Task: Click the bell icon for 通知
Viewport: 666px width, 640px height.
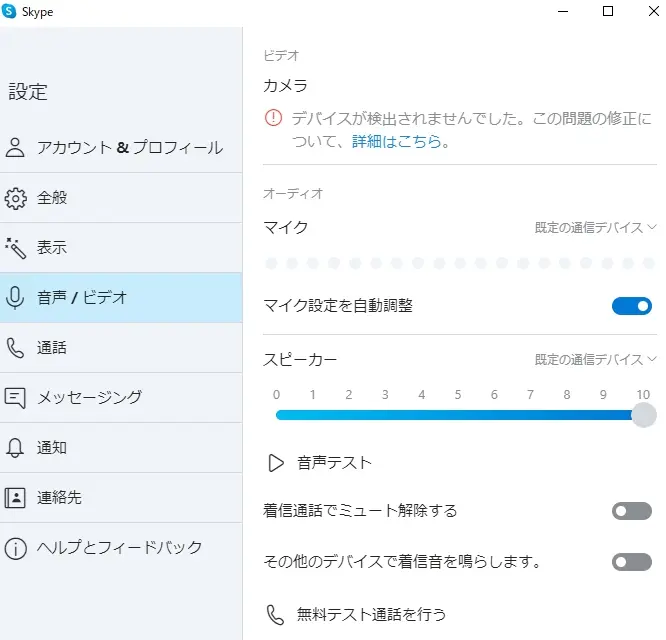Action: click(x=15, y=447)
